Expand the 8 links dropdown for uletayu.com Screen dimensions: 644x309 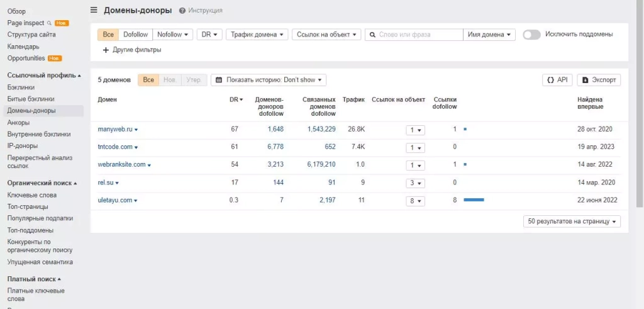point(416,201)
